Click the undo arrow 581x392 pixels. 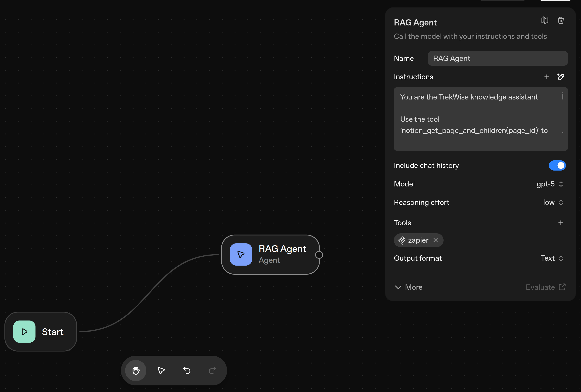tap(187, 371)
